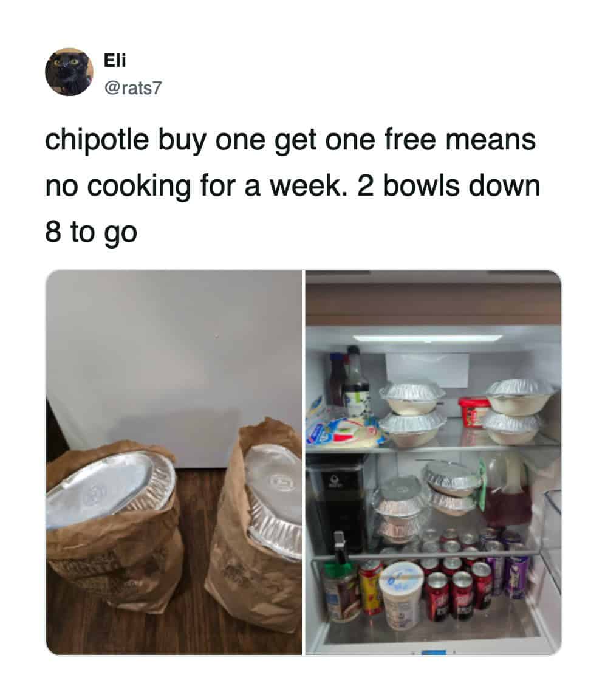Open the left photo of Chipotle bags
This screenshot has width=605, height=700.
[174, 462]
